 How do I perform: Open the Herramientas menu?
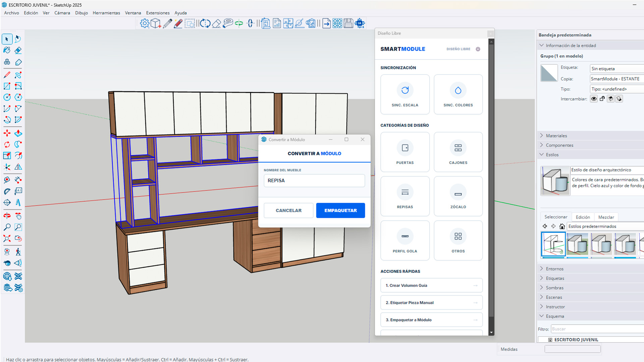click(106, 13)
